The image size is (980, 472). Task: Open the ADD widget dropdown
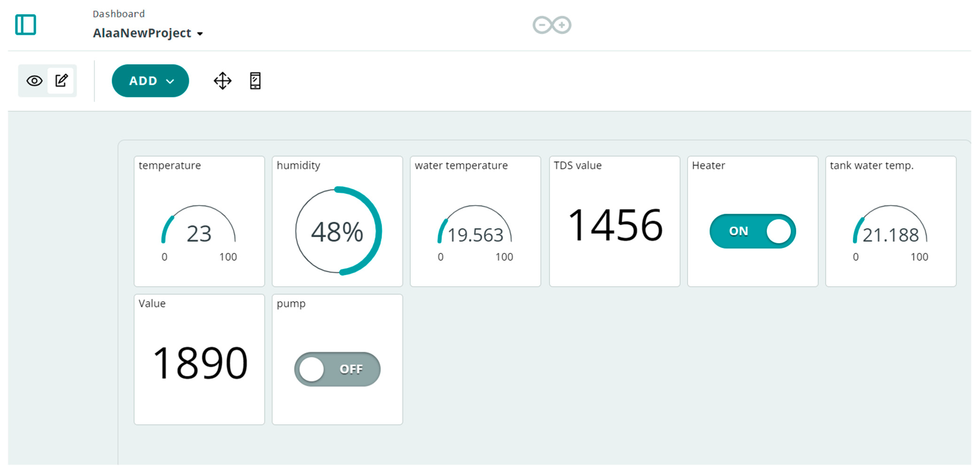click(x=150, y=81)
